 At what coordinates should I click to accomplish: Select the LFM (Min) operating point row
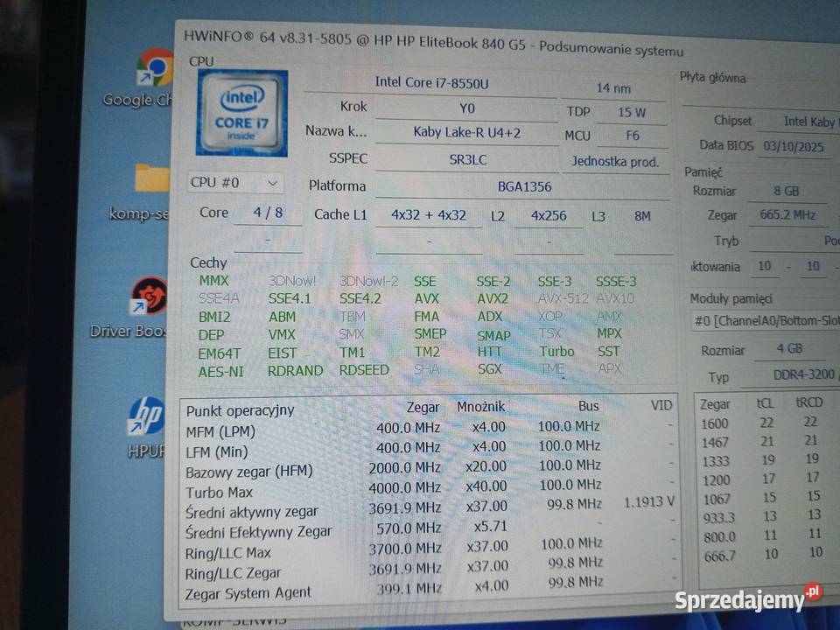coord(429,448)
